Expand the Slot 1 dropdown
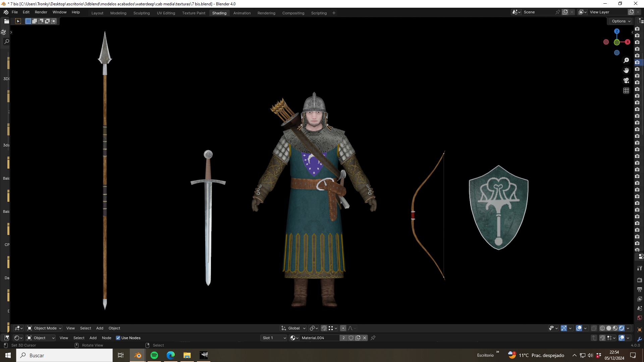The width and height of the screenshot is (644, 362). pos(274,338)
